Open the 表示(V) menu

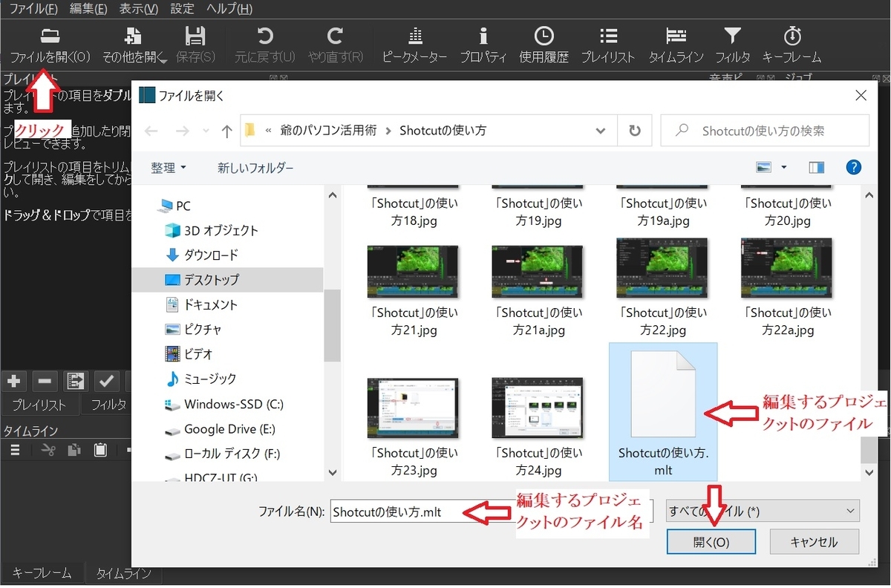click(139, 9)
